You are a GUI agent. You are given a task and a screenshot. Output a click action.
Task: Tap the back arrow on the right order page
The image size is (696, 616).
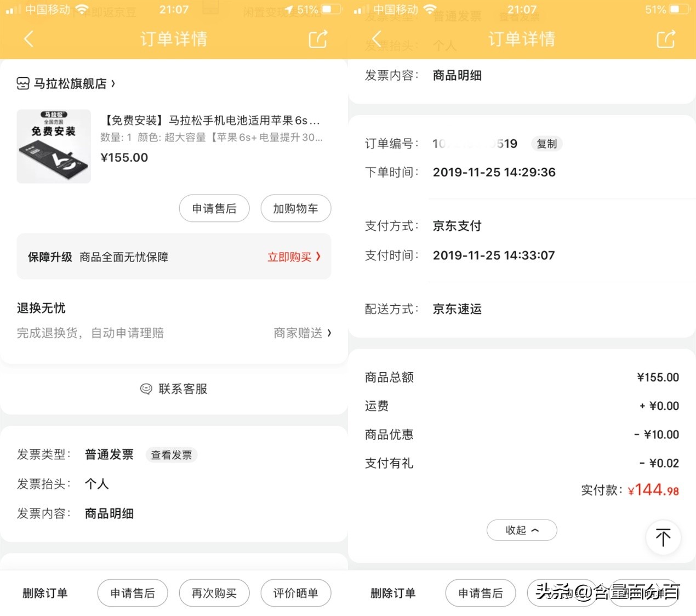pyautogui.click(x=376, y=39)
